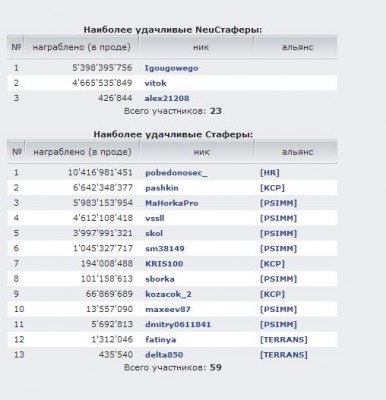Click 'награблено (в проде)' header in Стаферы table
Viewport: 386px width, 400px height.
point(82,152)
